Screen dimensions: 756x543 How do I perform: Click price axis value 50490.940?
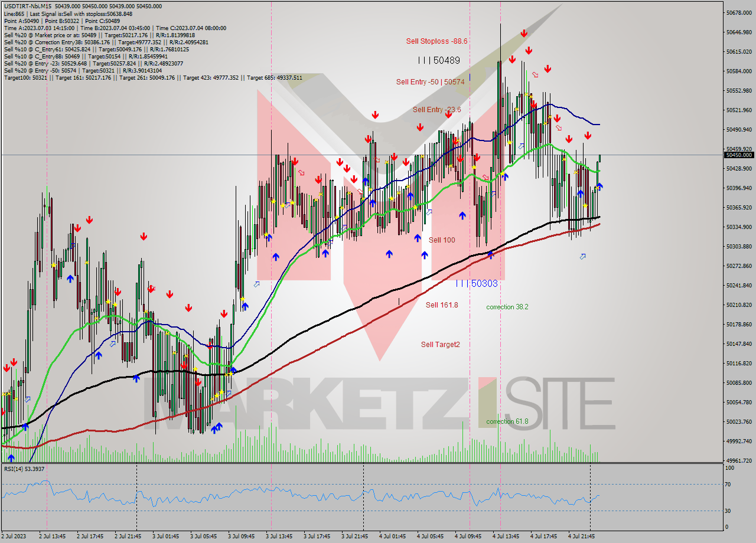pos(739,129)
